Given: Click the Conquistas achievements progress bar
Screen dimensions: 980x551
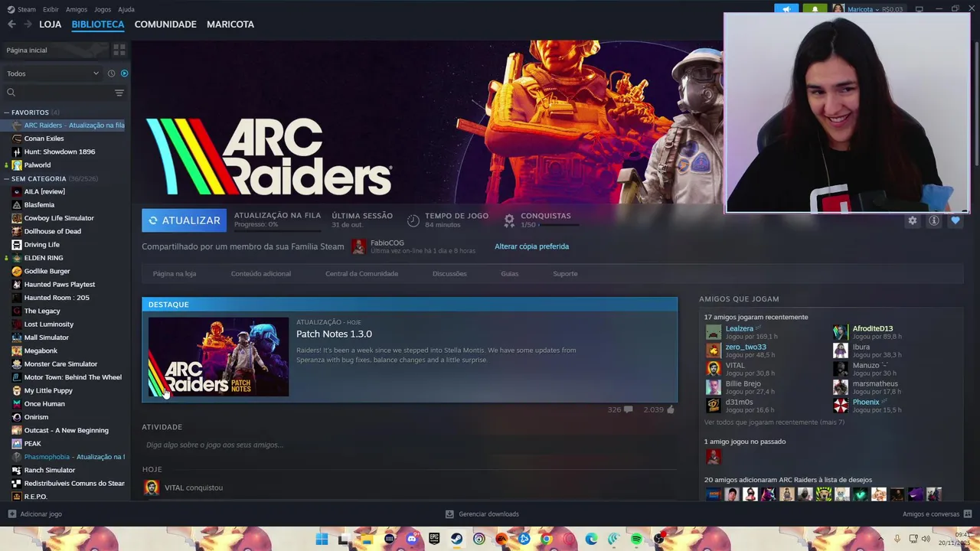Looking at the screenshot, I should pos(559,225).
